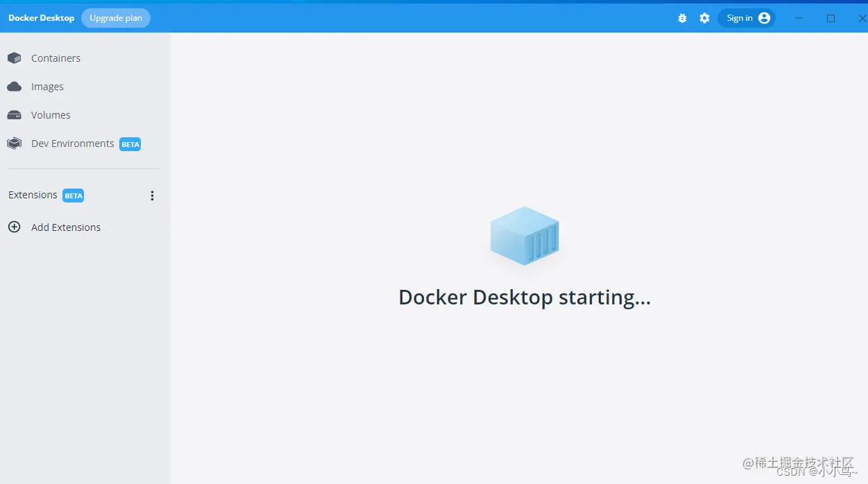
Task: Click the Docker Desktop title text
Action: (41, 18)
